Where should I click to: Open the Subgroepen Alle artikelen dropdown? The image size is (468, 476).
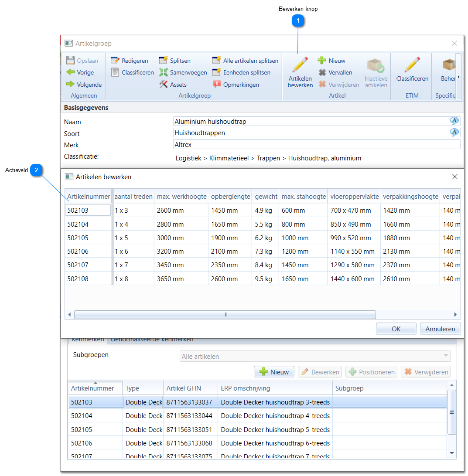click(315, 356)
